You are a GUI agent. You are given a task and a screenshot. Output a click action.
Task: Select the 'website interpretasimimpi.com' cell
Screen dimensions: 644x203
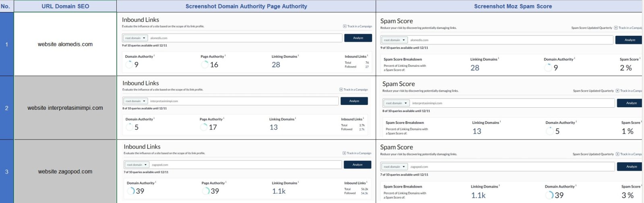tap(65, 108)
